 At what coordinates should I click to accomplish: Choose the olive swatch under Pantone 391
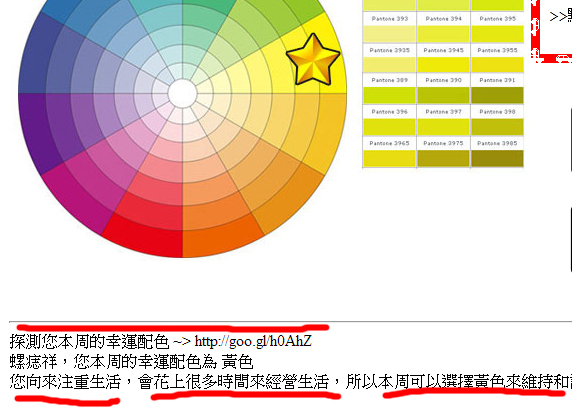(497, 95)
